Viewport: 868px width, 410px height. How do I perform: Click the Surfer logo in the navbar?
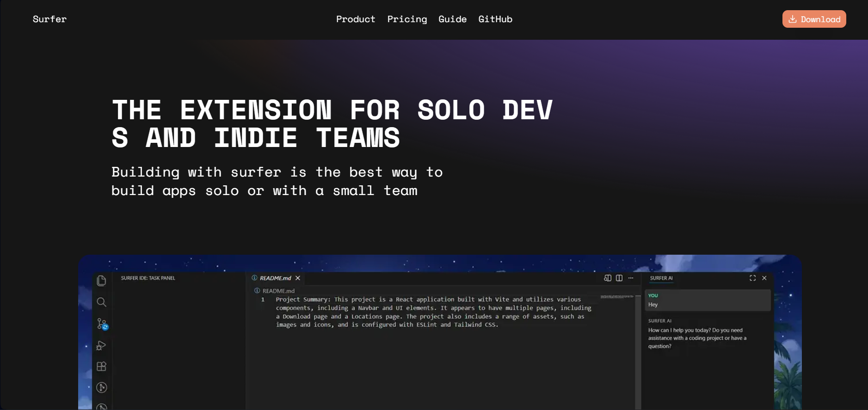tap(49, 19)
